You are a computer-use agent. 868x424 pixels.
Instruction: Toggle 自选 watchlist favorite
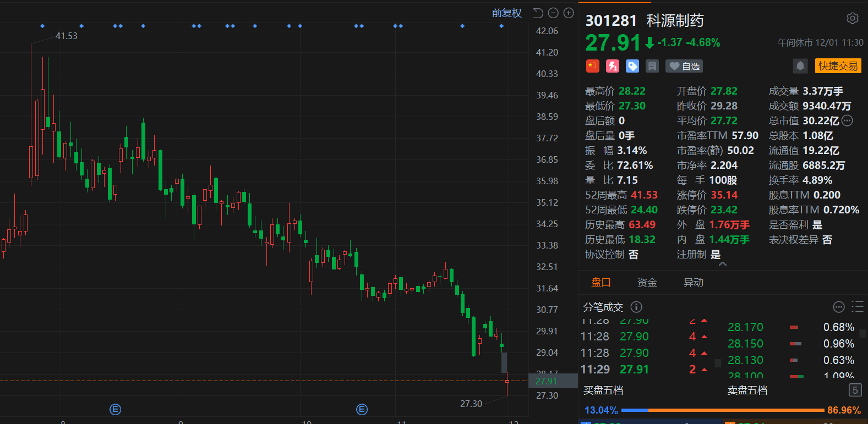click(684, 66)
